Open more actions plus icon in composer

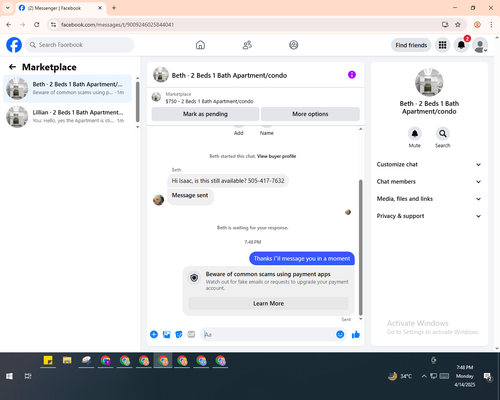pyautogui.click(x=154, y=334)
